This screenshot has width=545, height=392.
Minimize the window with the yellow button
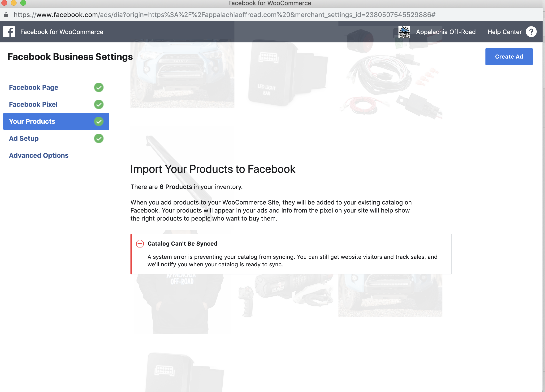point(14,3)
